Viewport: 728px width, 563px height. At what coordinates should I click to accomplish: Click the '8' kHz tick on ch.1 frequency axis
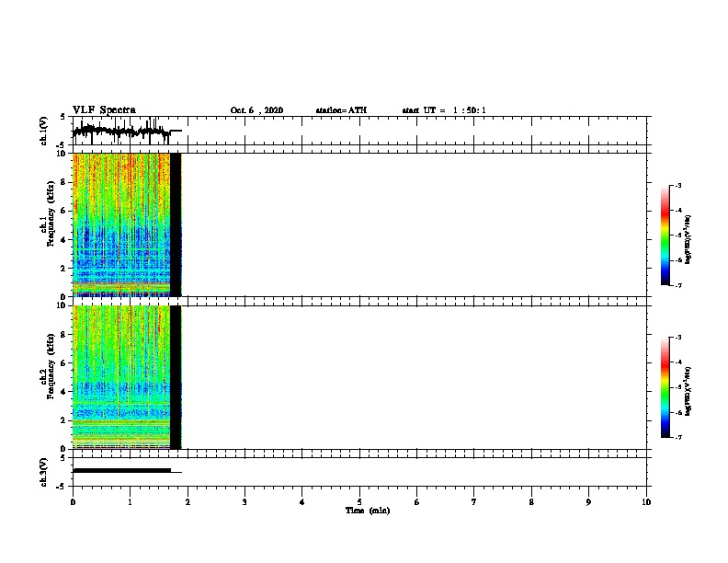click(x=63, y=182)
